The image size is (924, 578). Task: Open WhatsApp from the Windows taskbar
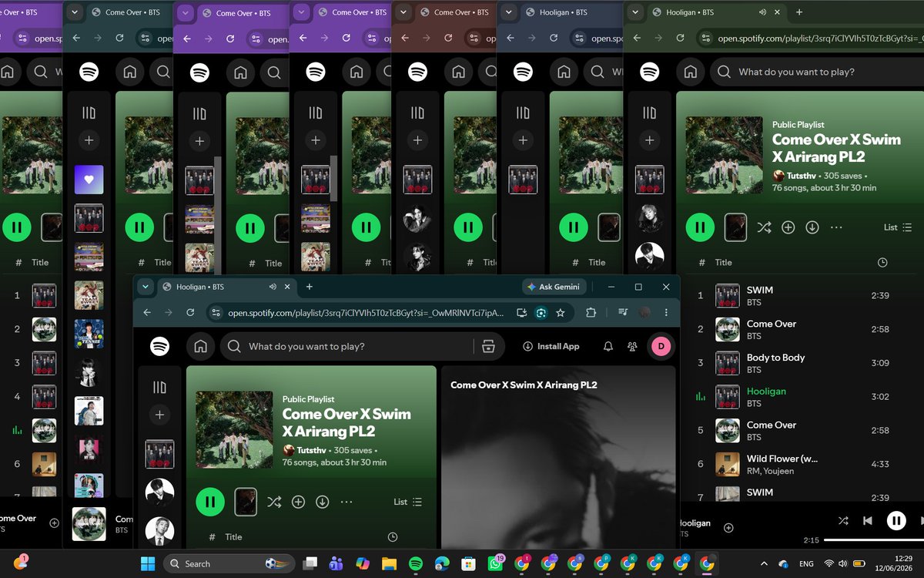(495, 563)
